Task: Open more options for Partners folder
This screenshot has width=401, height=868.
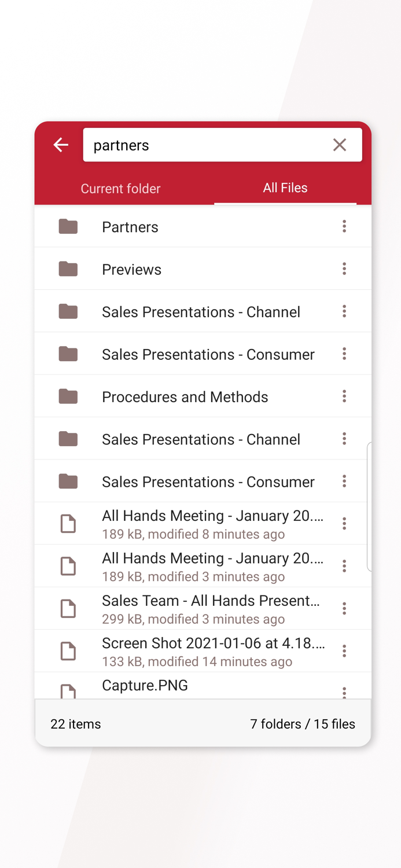Action: pos(344,226)
